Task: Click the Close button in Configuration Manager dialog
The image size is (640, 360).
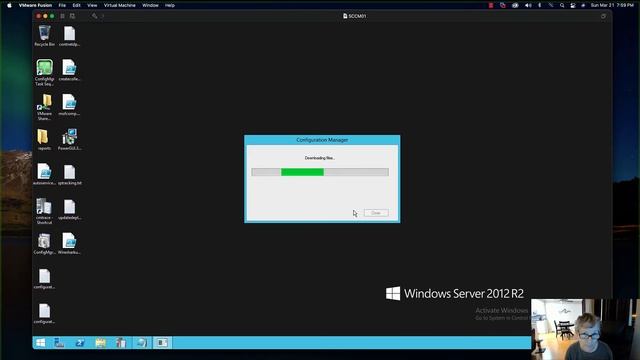Action: 376,213
